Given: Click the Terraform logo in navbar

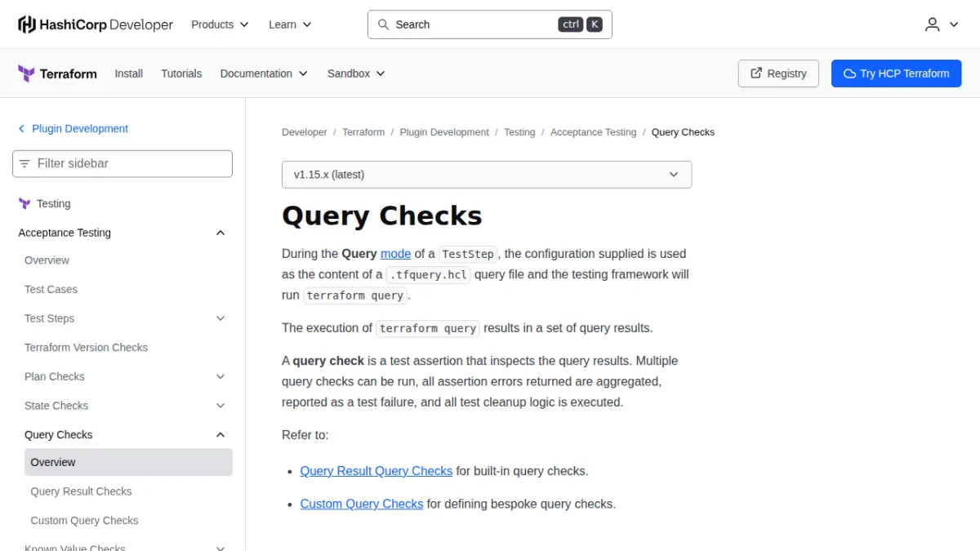Looking at the screenshot, I should 57,73.
